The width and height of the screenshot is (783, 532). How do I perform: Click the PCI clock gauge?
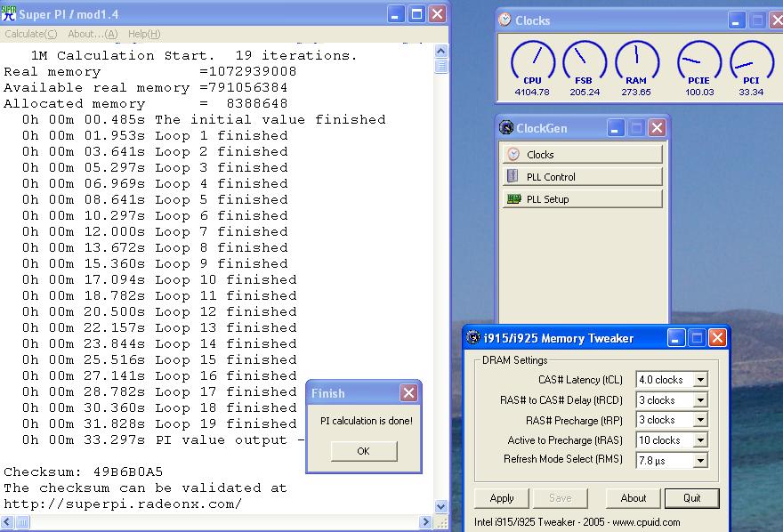click(x=752, y=62)
